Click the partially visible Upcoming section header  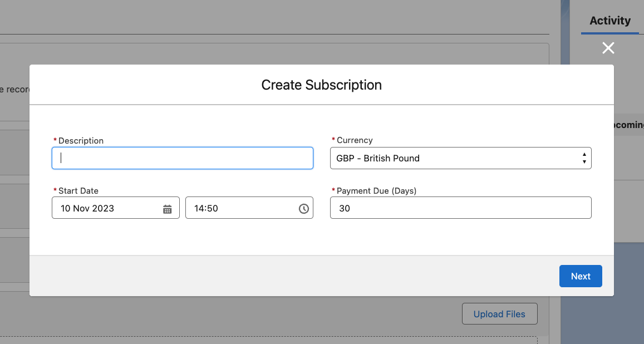pos(628,125)
